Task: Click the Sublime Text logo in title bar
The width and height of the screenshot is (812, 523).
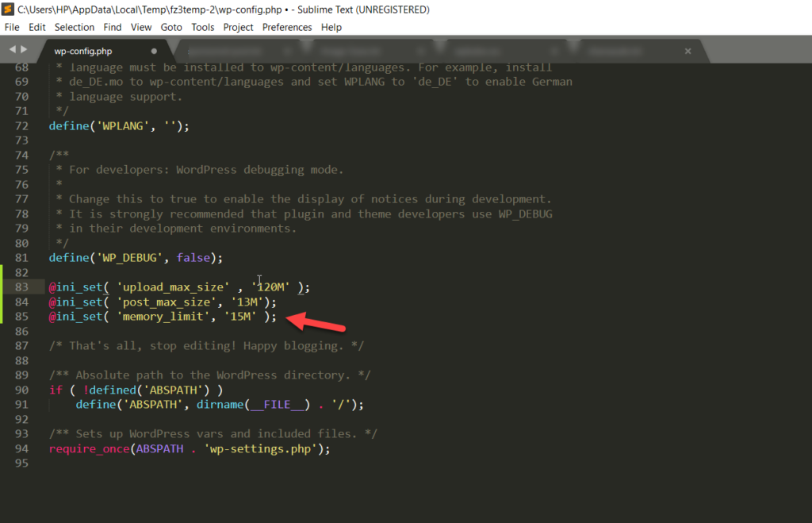Action: click(7, 10)
